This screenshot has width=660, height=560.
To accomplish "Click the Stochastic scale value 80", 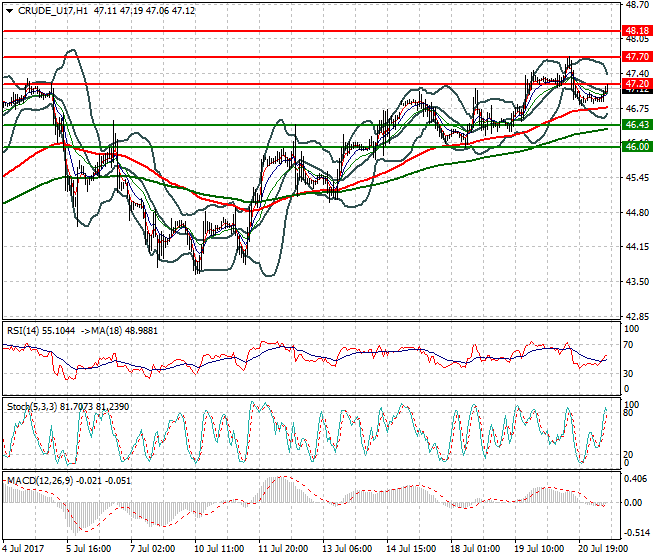I will [628, 413].
